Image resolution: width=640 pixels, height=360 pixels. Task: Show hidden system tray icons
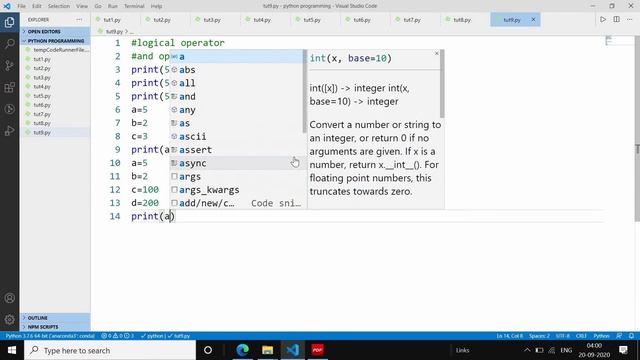click(x=527, y=350)
